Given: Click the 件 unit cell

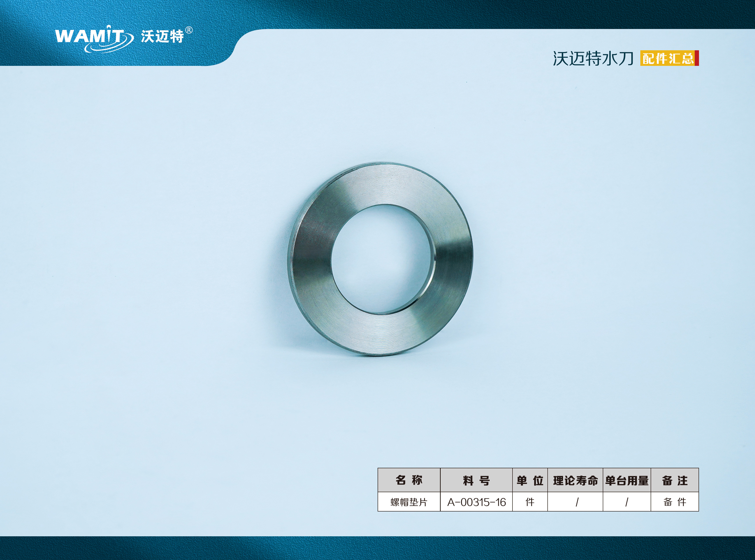Looking at the screenshot, I should [530, 502].
